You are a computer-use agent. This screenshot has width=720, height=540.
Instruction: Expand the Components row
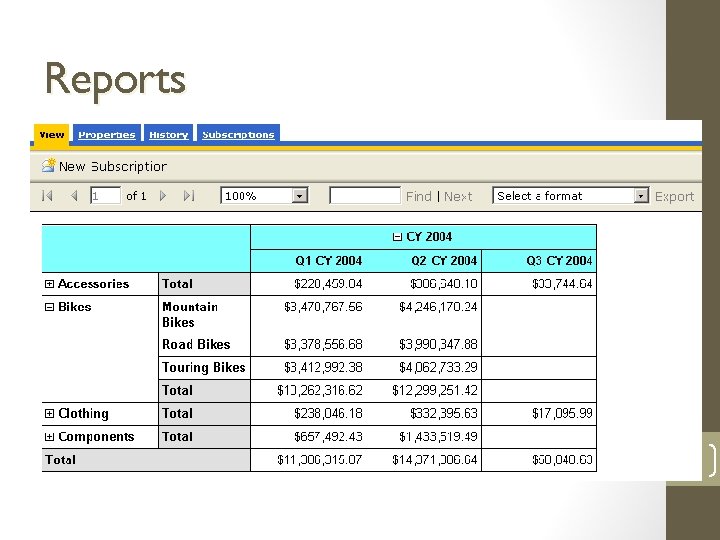[49, 437]
